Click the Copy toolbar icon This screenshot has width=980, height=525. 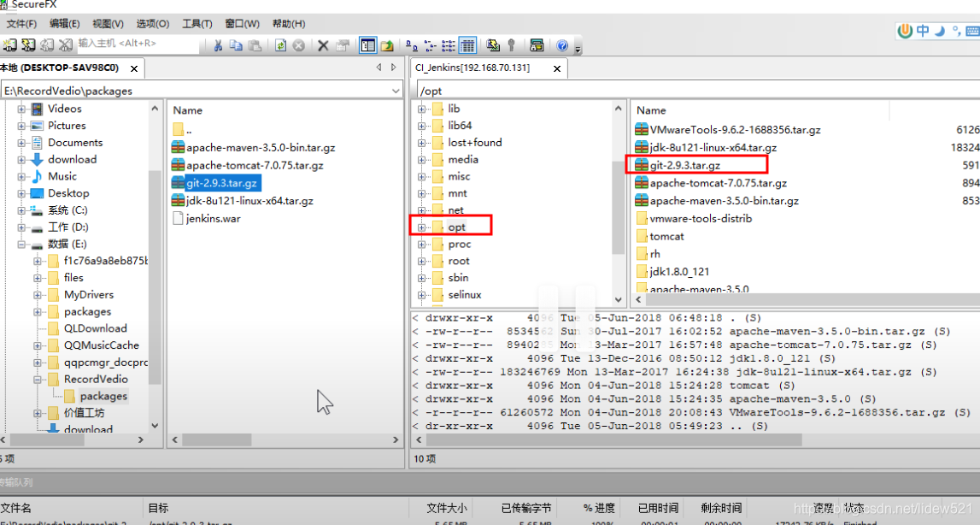pyautogui.click(x=236, y=45)
